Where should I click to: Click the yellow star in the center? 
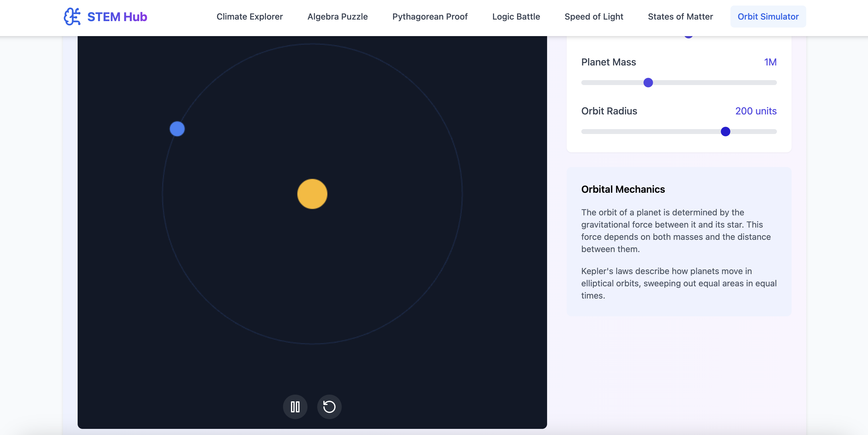tap(312, 194)
